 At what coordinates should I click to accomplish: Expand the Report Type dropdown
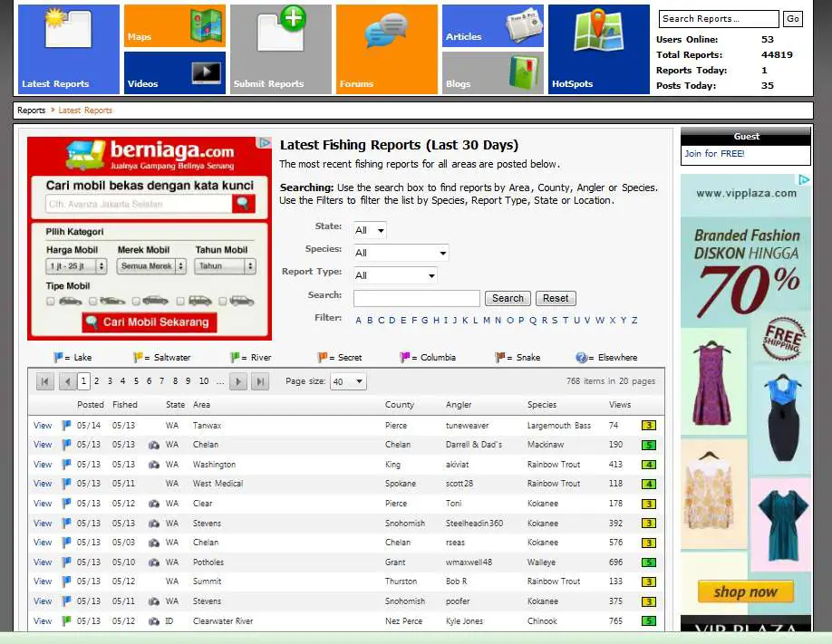click(395, 275)
